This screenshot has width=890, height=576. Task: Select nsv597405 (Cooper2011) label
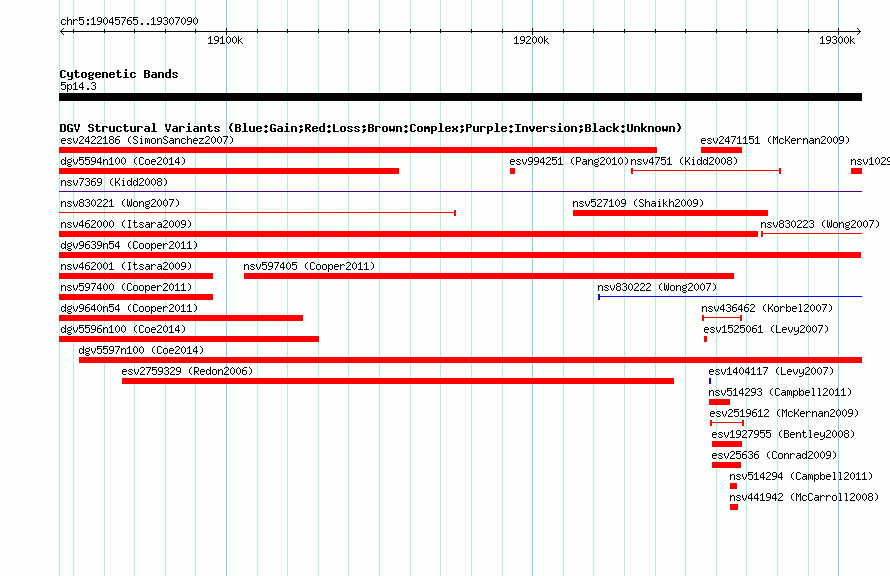click(309, 266)
